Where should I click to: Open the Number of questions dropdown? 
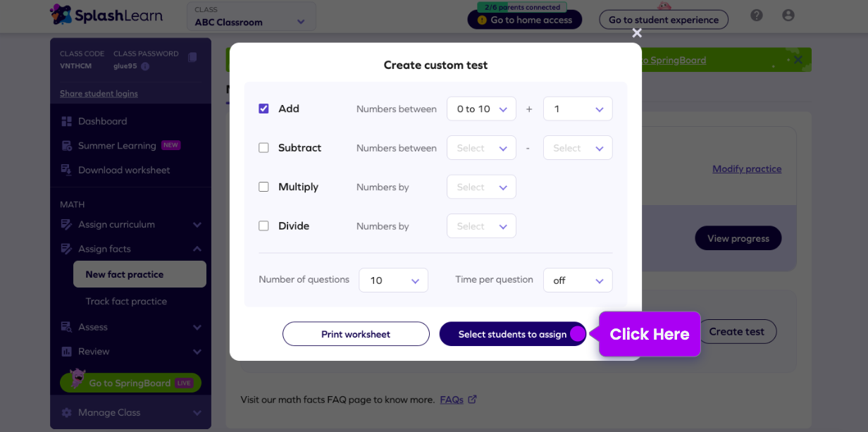(x=394, y=280)
